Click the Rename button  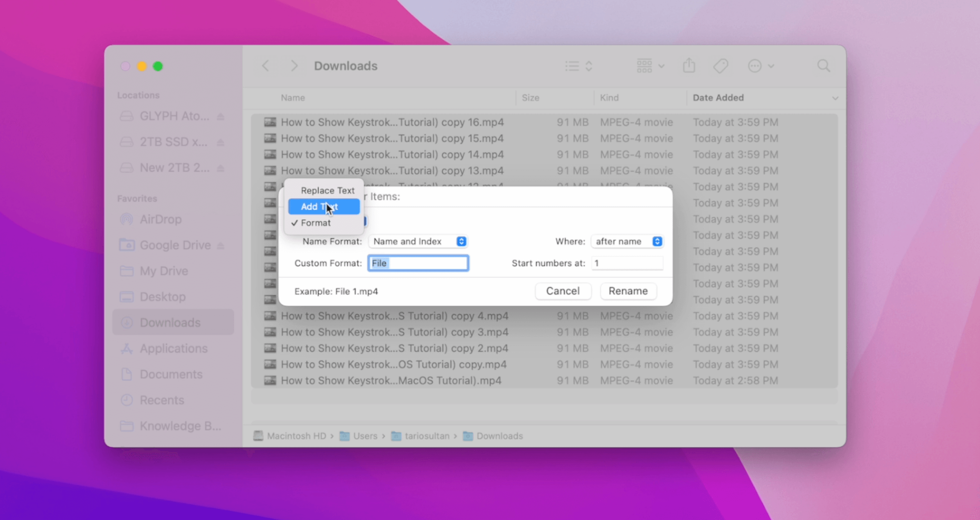point(628,291)
